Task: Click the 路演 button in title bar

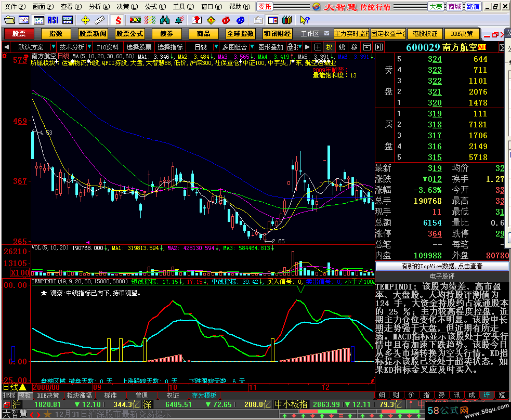Action: 473,7
